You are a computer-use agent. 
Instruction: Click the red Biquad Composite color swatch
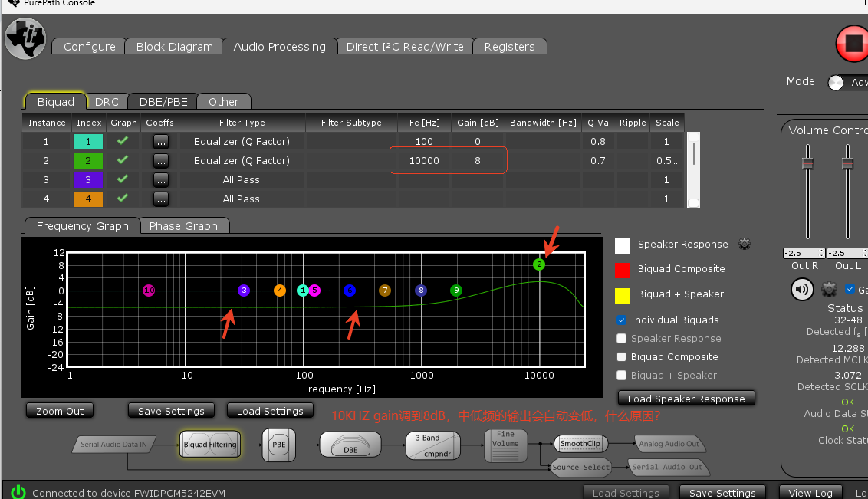(x=622, y=270)
